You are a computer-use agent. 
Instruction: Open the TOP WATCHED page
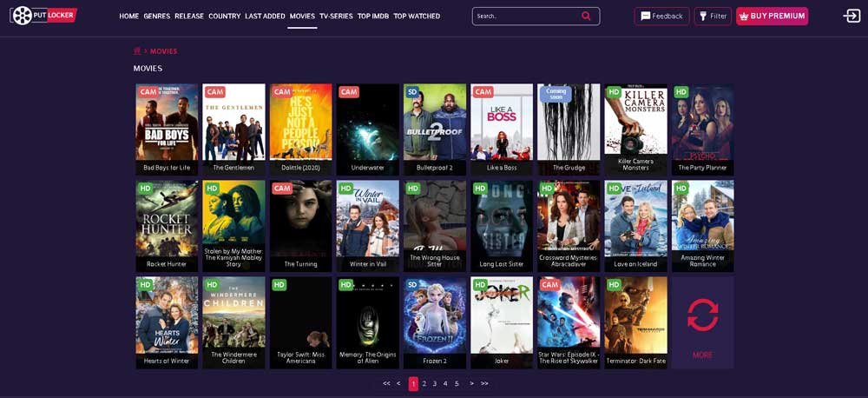(417, 16)
